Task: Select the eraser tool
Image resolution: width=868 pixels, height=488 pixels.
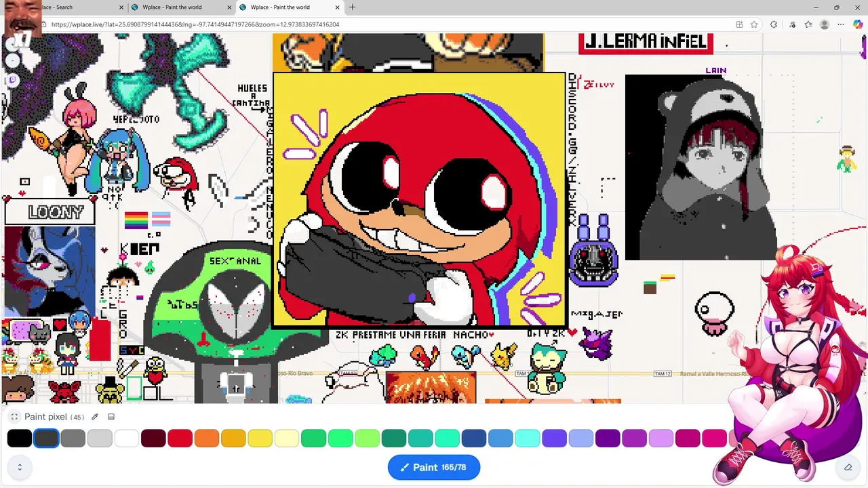Action: pyautogui.click(x=848, y=467)
